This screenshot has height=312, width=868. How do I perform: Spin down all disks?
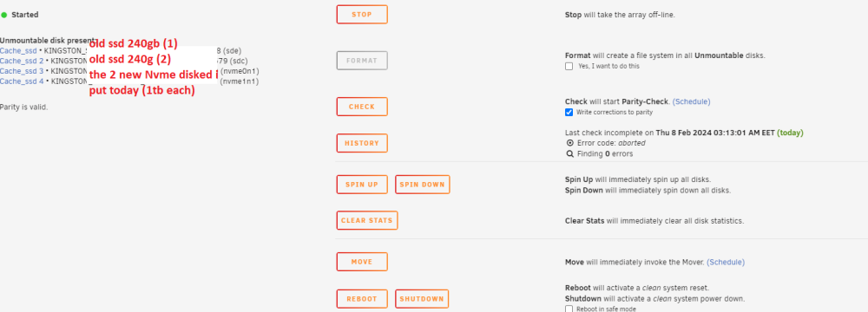[x=423, y=185]
